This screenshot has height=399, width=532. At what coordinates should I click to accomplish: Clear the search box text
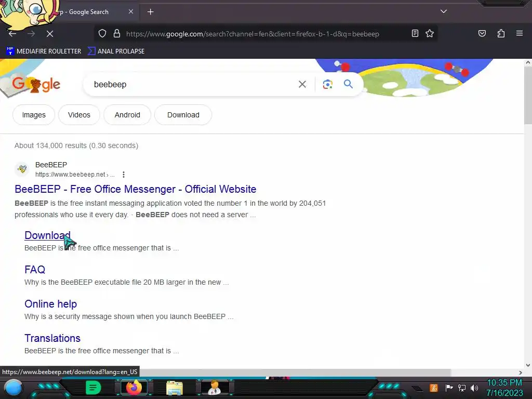(x=302, y=85)
